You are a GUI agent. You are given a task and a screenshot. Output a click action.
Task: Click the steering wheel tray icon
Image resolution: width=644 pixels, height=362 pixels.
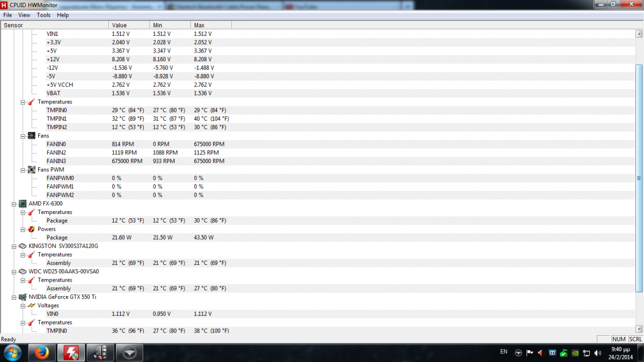pyautogui.click(x=518, y=352)
